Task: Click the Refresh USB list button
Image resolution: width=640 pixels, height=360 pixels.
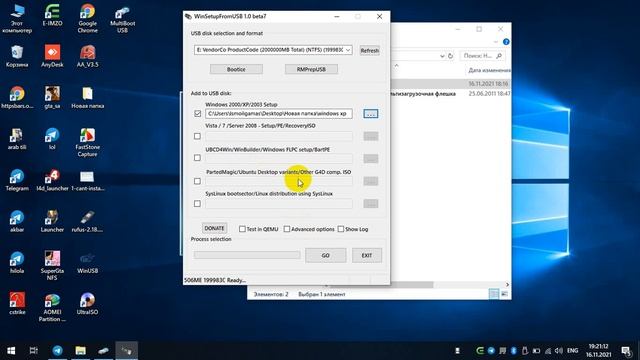Action: click(x=369, y=50)
